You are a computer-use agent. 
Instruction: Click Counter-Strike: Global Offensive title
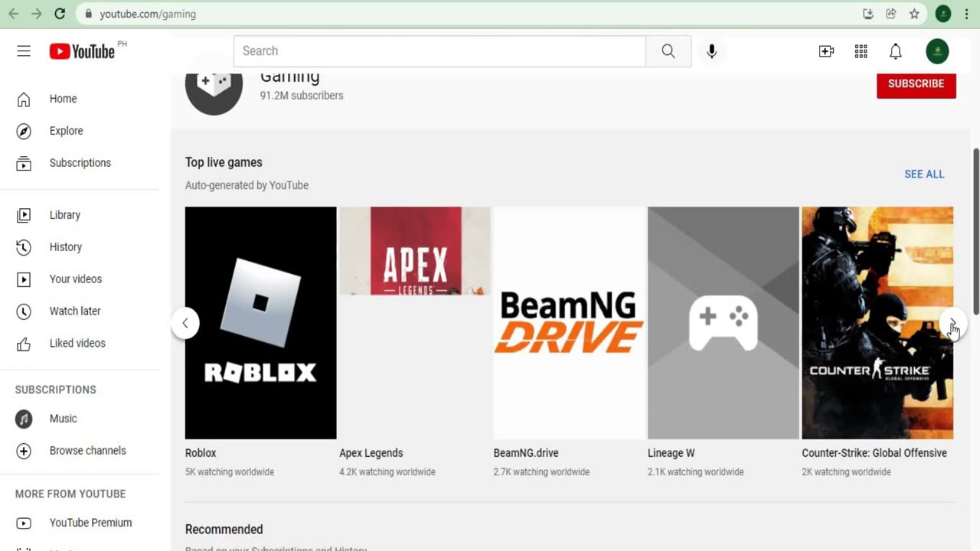(x=874, y=453)
